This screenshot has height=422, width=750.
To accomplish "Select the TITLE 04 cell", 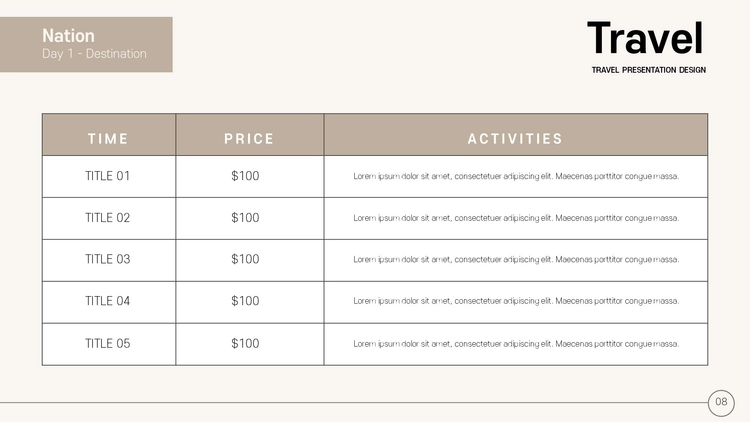I will [x=108, y=301].
